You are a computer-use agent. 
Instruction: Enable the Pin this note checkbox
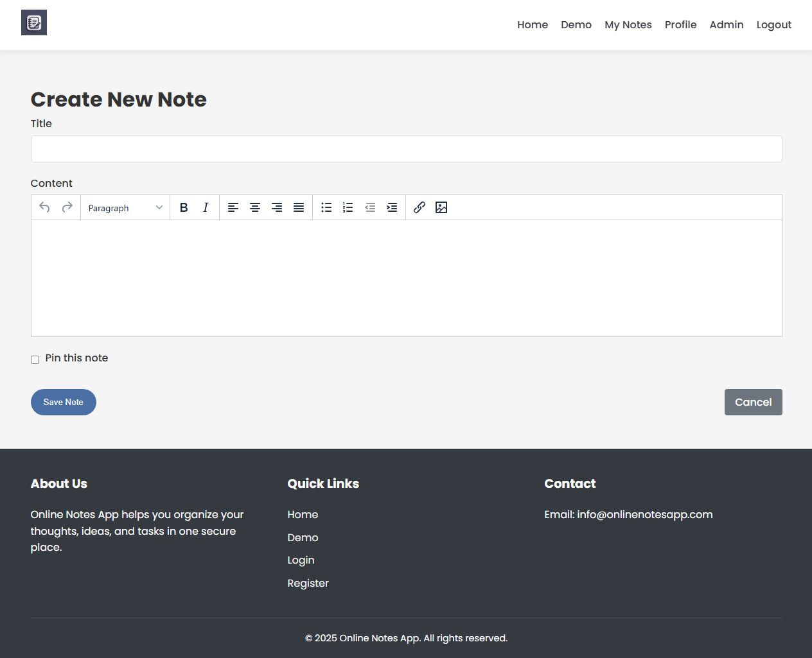click(x=35, y=359)
